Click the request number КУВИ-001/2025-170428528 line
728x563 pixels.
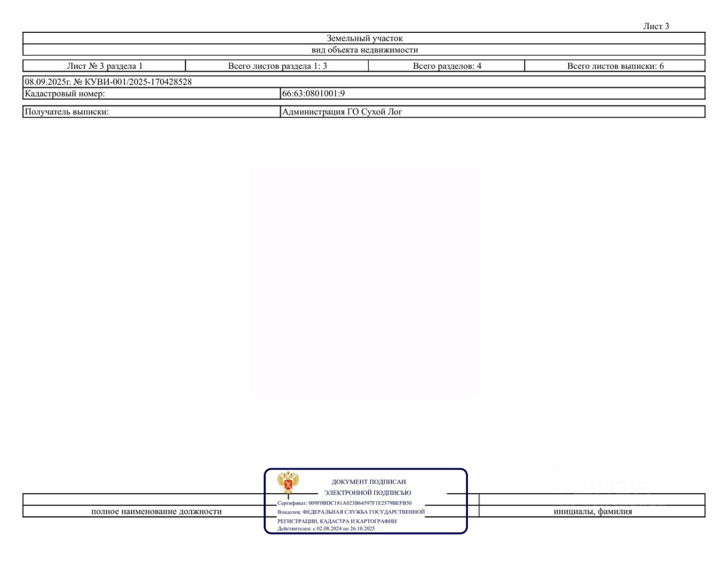click(108, 82)
